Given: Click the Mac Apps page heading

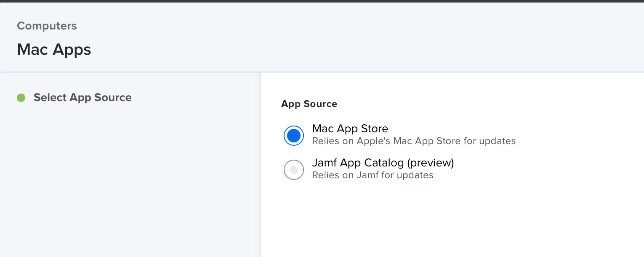Looking at the screenshot, I should [54, 50].
